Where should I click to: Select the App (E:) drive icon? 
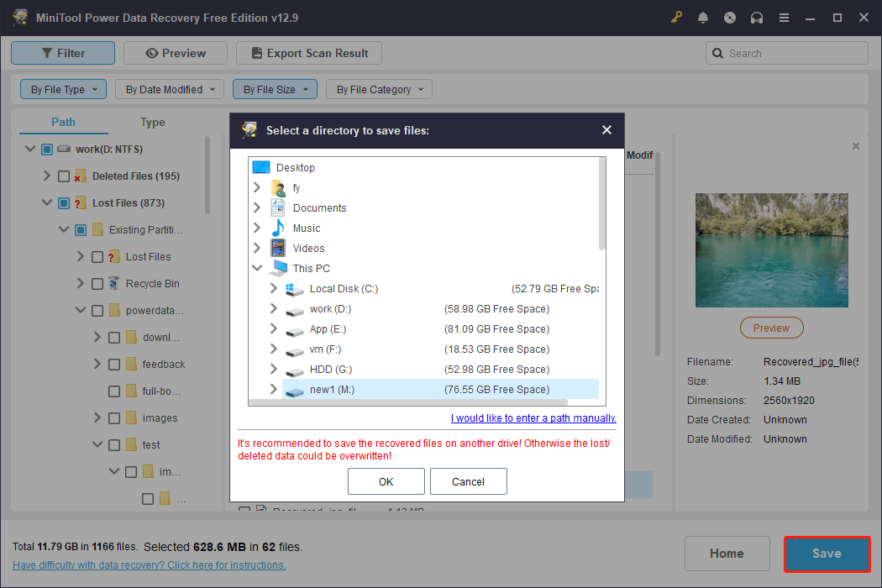[294, 331]
